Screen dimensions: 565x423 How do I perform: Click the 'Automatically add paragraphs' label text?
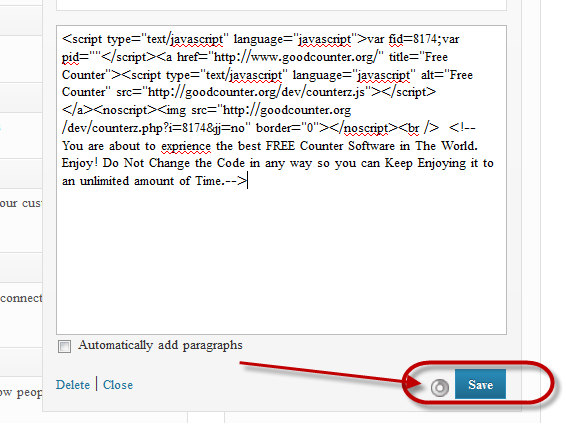pyautogui.click(x=160, y=345)
